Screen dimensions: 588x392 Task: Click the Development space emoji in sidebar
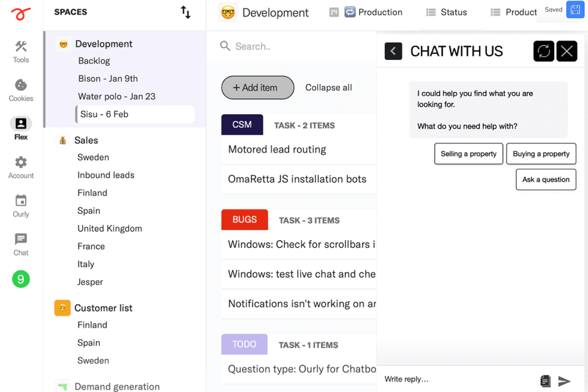(63, 44)
